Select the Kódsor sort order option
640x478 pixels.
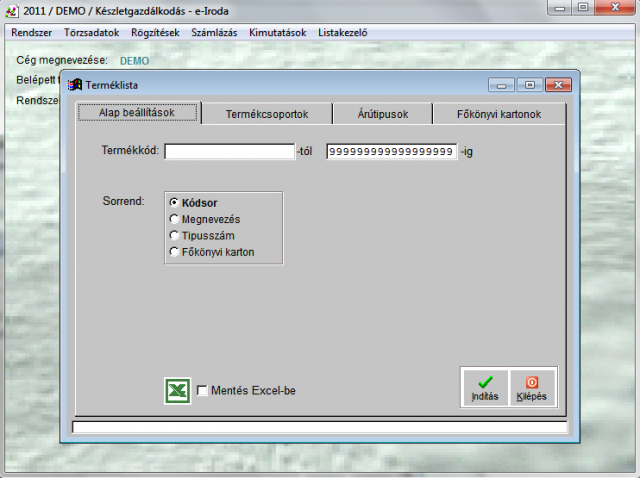point(175,203)
